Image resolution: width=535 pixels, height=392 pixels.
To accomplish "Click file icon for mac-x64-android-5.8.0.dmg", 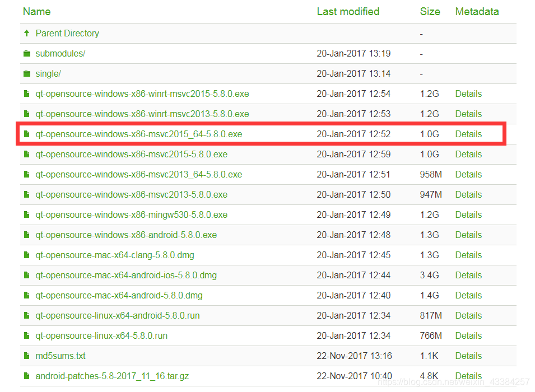I will click(x=27, y=295).
